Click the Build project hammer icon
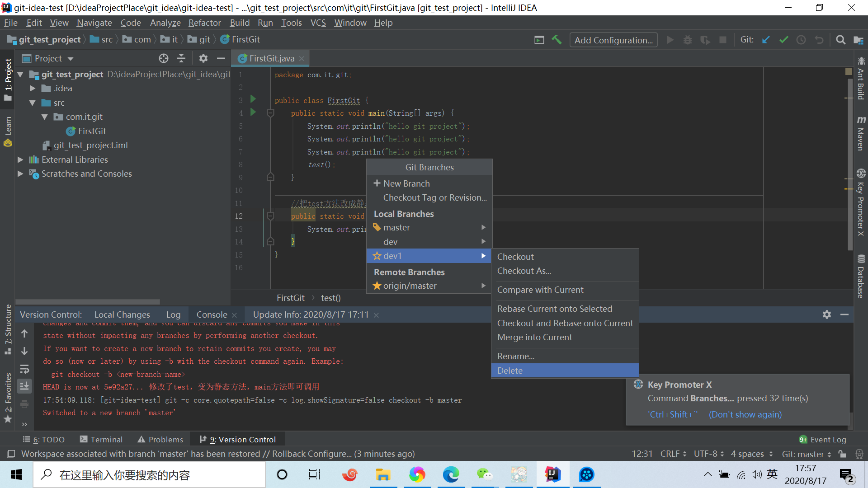 (557, 40)
